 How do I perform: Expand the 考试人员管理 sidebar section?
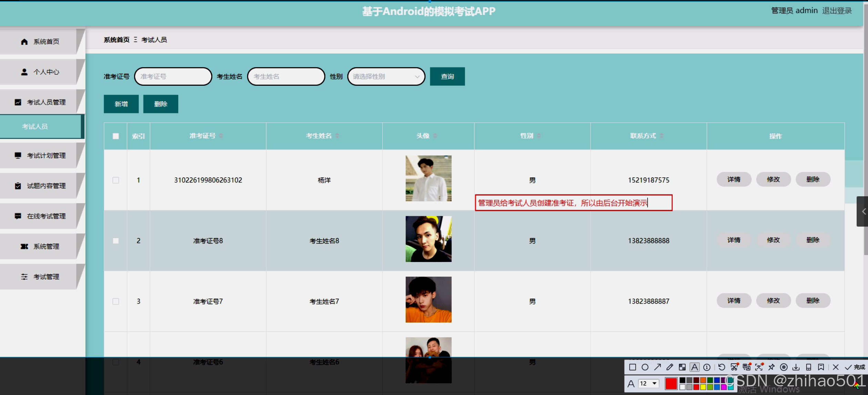[47, 102]
